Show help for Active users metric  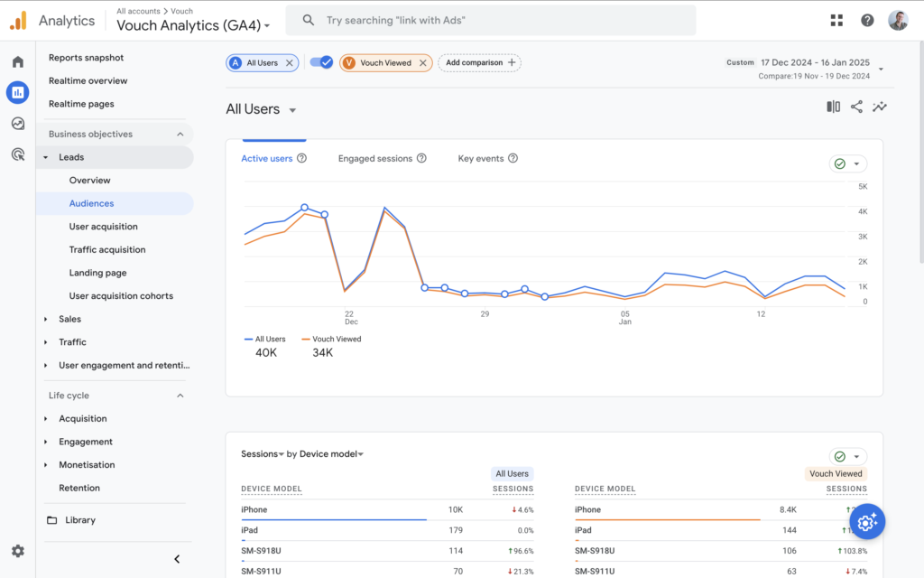tap(301, 158)
